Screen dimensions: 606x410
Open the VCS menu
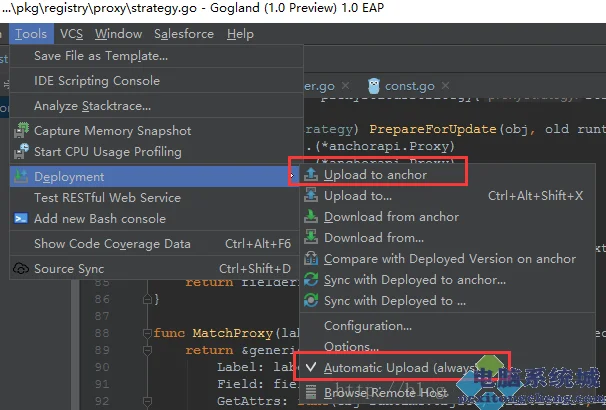pos(71,34)
